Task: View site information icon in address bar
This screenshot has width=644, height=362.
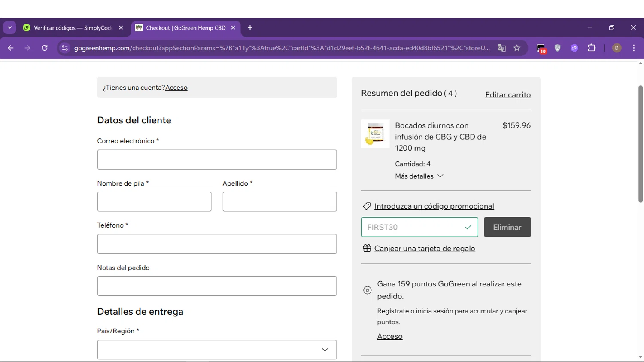Action: (x=65, y=48)
